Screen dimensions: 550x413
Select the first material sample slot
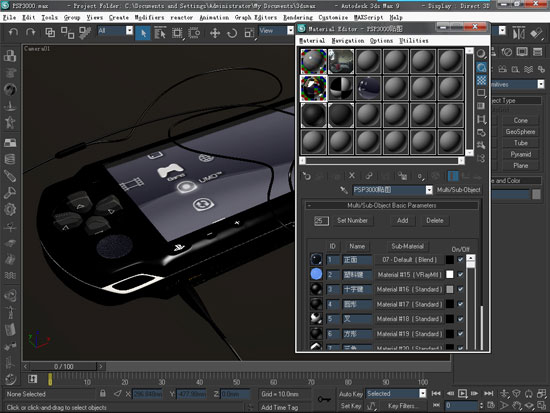click(x=313, y=61)
